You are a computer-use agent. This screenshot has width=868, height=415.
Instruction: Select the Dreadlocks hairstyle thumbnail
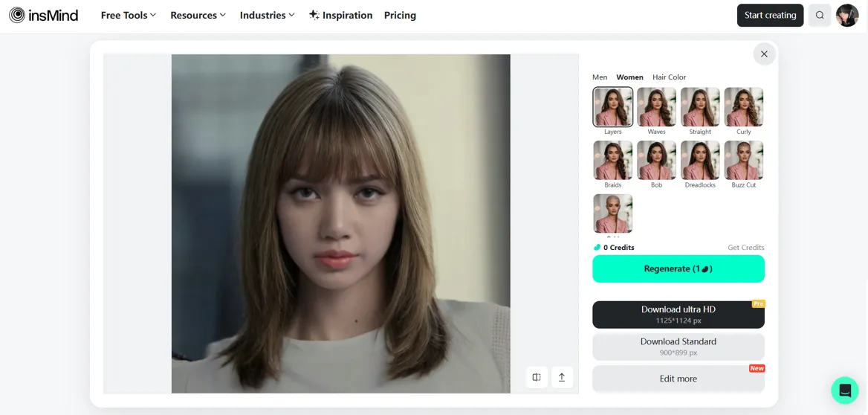click(700, 160)
